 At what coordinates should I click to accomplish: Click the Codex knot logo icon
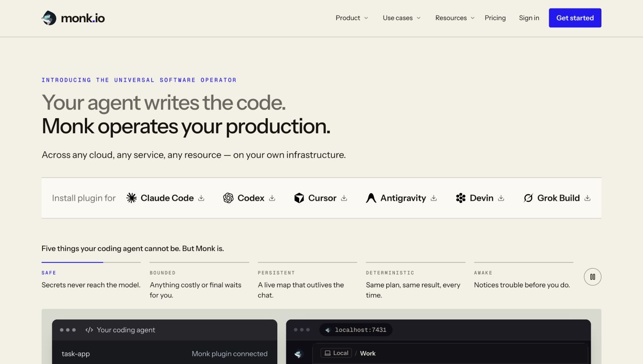click(x=228, y=198)
